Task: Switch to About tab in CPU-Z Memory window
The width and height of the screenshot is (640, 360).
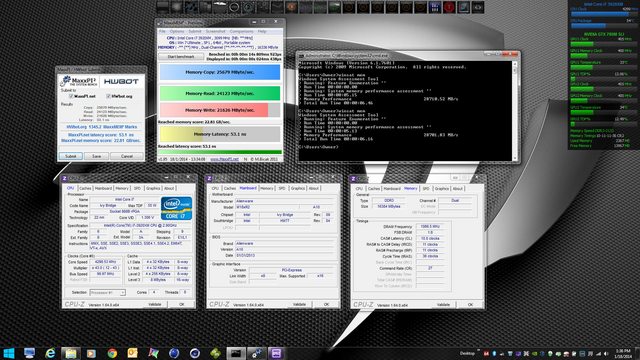Action: click(x=458, y=189)
